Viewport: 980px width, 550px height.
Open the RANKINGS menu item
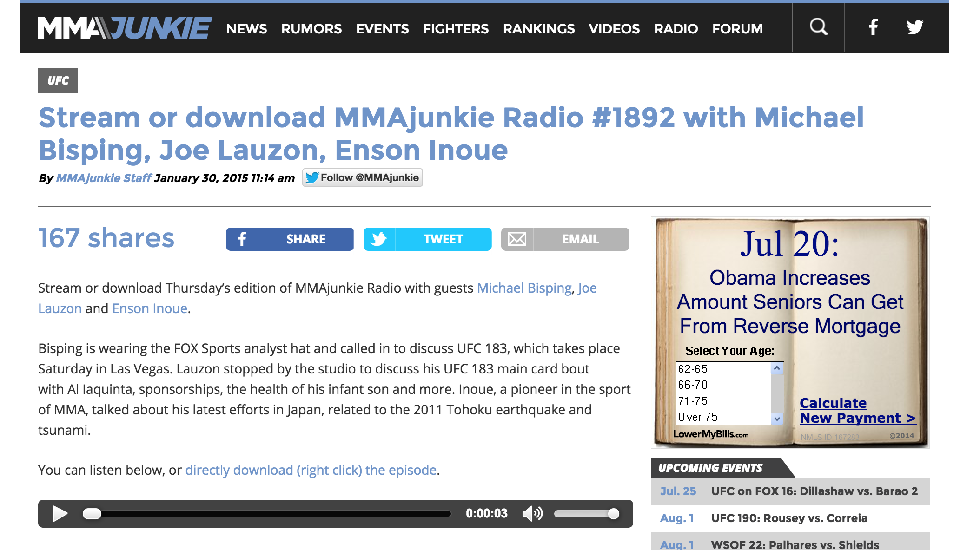point(538,29)
